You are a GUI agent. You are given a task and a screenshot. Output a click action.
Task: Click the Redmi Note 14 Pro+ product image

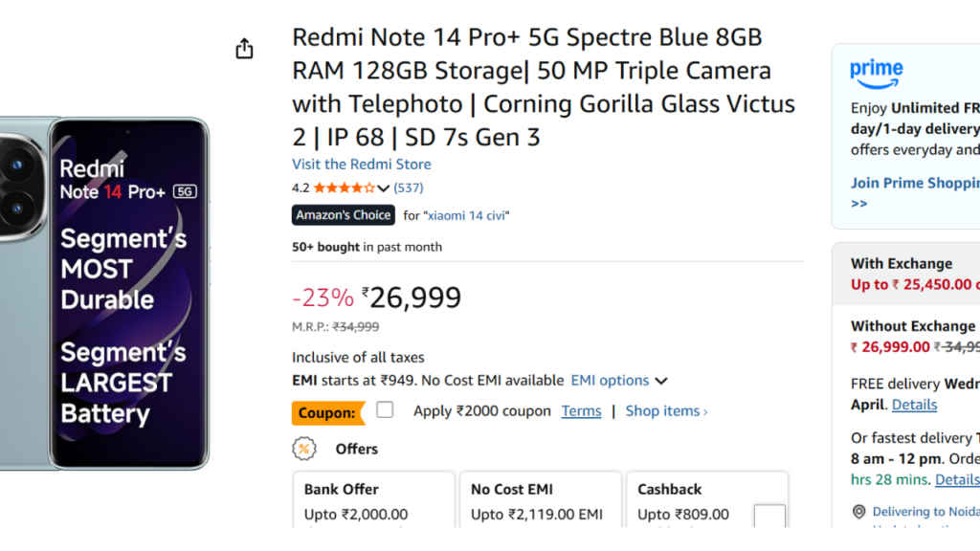click(105, 292)
